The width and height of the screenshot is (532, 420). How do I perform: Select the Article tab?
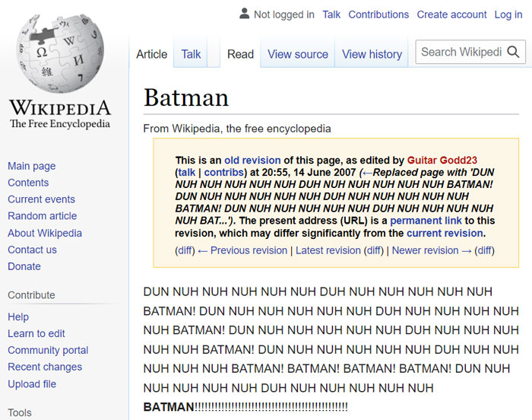151,54
